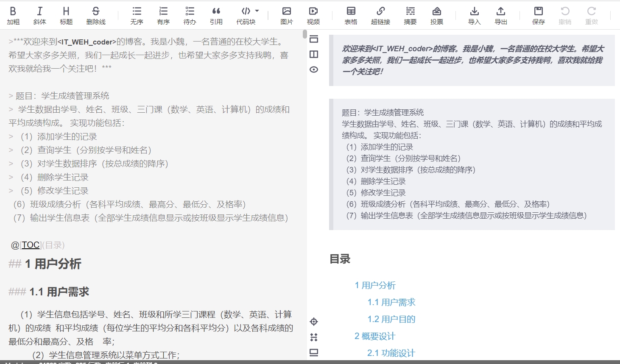Open the 导出 export menu
620x364 pixels.
[501, 16]
